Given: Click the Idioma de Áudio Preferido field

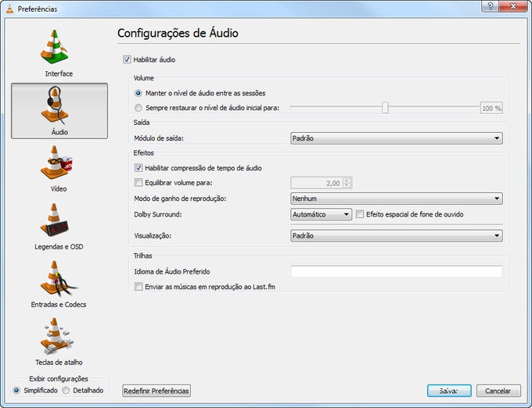Looking at the screenshot, I should (x=397, y=271).
